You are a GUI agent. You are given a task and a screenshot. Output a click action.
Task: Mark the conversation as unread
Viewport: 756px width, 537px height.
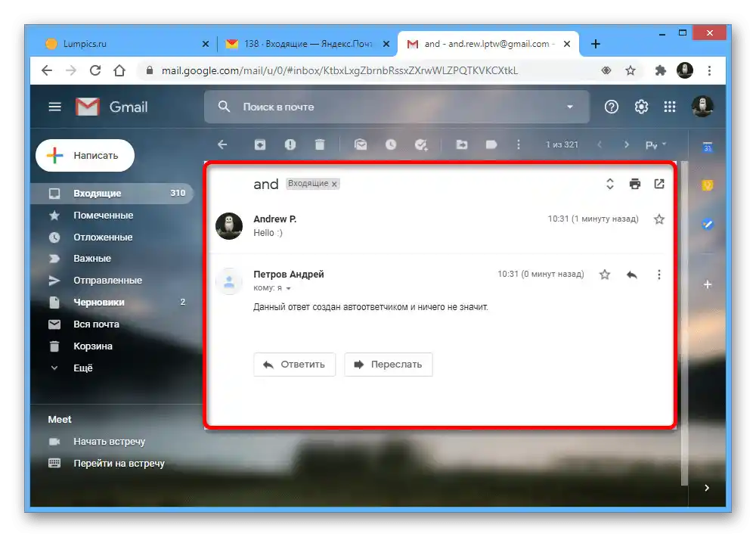(x=361, y=144)
